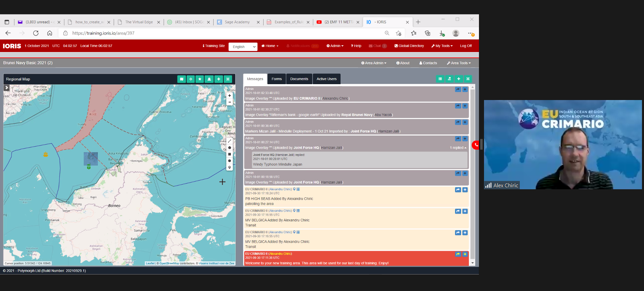Viewport: 644px width, 291px height.
Task: Click location pin icon on PB HIGH SEAS message
Action: tap(294, 189)
